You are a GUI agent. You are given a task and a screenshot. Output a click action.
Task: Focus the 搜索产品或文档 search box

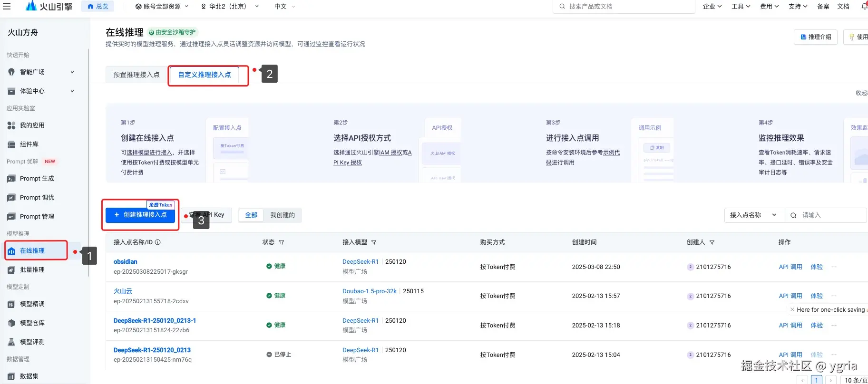[x=624, y=7]
